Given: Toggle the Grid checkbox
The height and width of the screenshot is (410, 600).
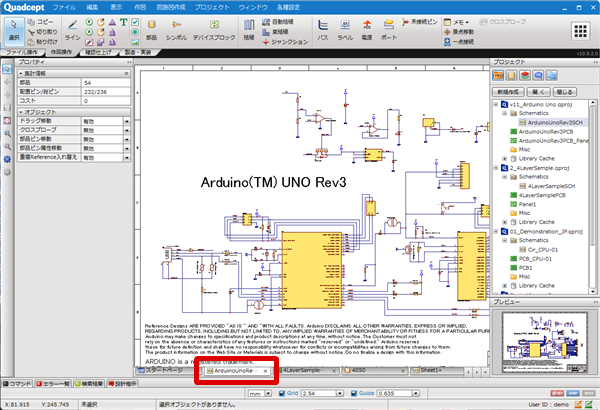Looking at the screenshot, I should (282, 393).
